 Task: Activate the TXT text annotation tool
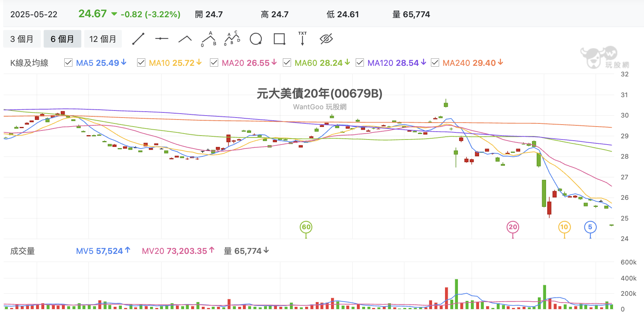[302, 38]
